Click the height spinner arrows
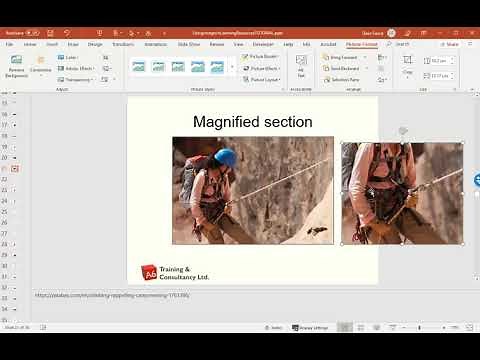480x360 pixels. pos(452,61)
